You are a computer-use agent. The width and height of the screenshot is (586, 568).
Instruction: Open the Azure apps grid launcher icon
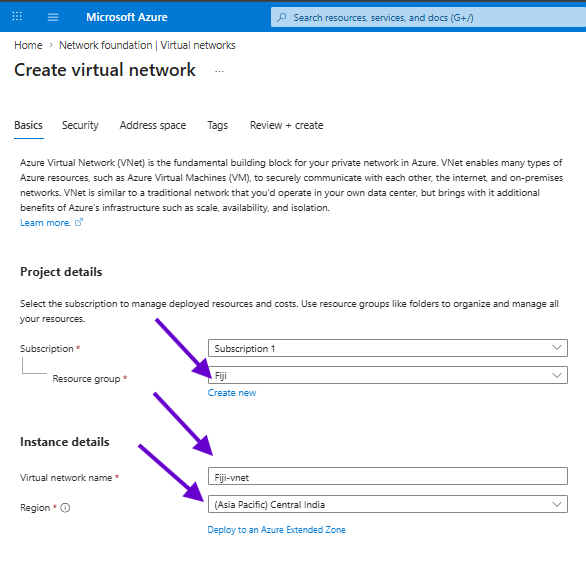[x=17, y=16]
